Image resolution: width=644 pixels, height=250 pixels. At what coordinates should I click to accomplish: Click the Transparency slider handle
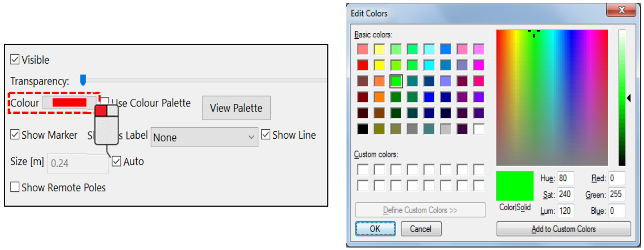pyautogui.click(x=83, y=80)
